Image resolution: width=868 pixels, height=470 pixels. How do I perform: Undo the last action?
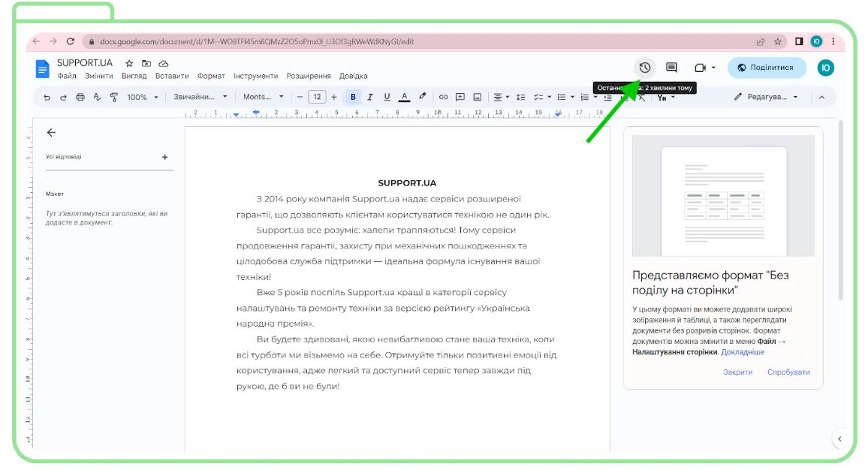point(47,98)
